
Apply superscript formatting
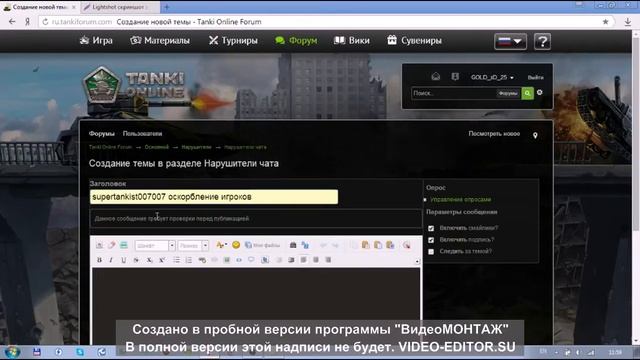pyautogui.click(x=162, y=260)
